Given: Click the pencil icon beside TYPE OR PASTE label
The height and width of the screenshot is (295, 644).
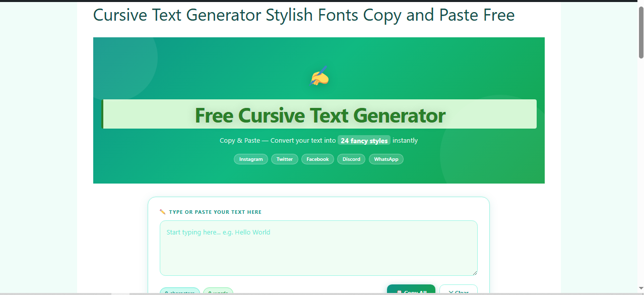Looking at the screenshot, I should 162,212.
